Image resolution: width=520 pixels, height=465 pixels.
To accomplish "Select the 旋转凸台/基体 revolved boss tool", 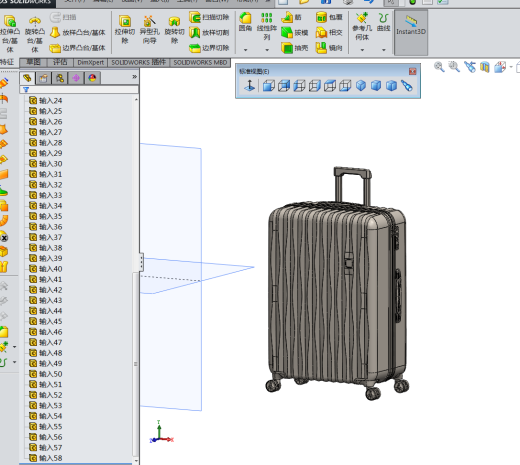I will pyautogui.click(x=35, y=33).
